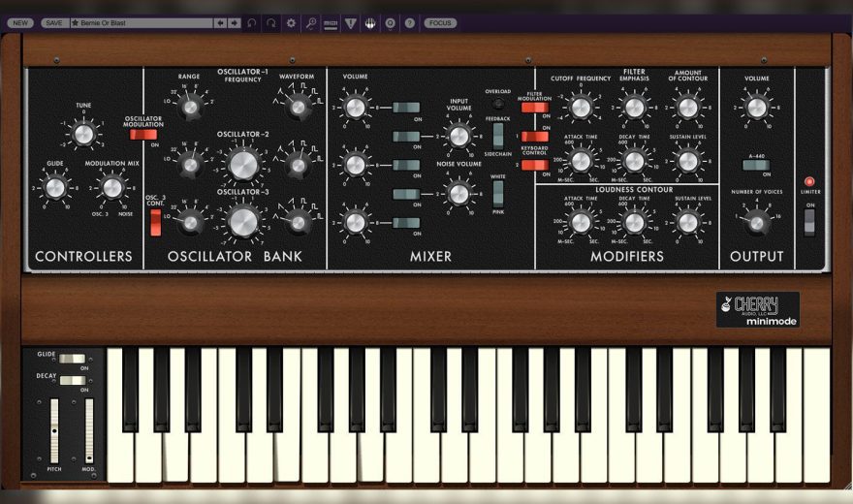Viewport: 853px width, 504px height.
Task: Click the SAVE button
Action: point(54,23)
